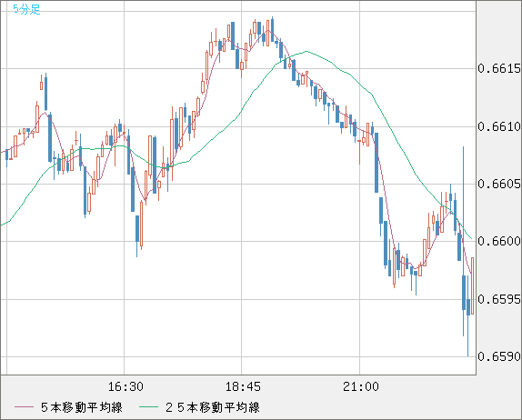
Task: Click the 18:45 time axis label
Action: click(x=243, y=386)
